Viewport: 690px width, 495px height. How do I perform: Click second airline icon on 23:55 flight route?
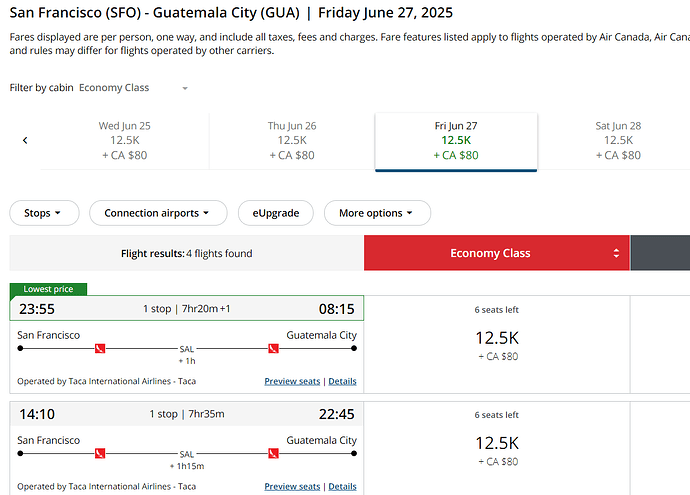pyautogui.click(x=272, y=349)
